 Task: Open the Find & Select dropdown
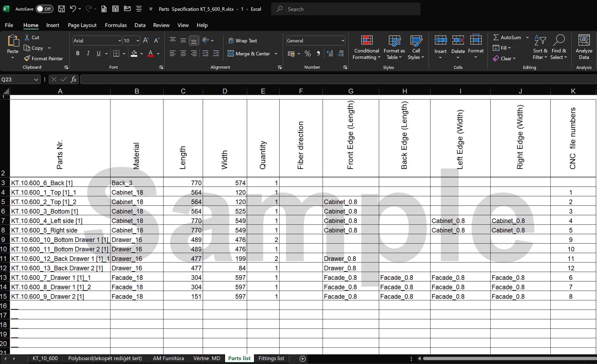559,47
